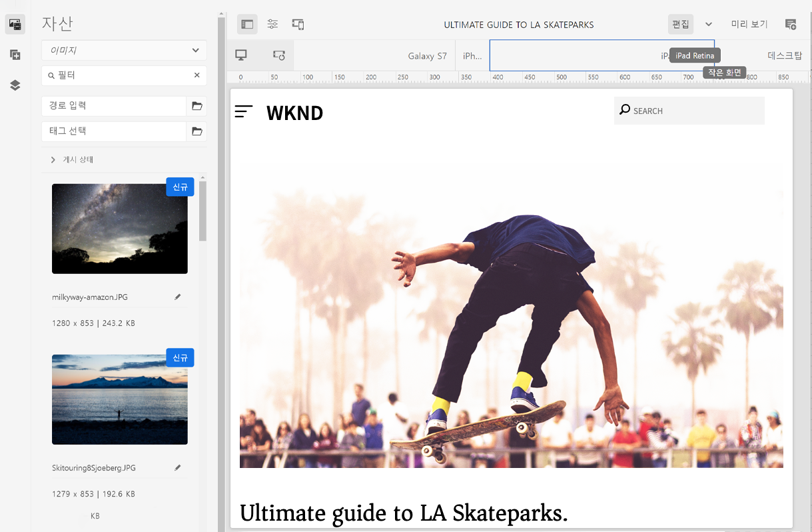
Task: Clear the filter with X icon
Action: pos(197,75)
